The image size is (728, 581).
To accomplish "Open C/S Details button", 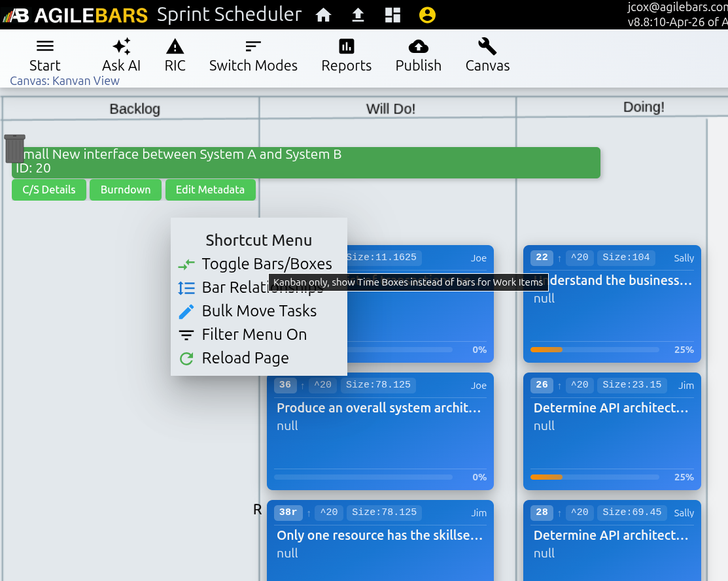I will click(x=49, y=190).
